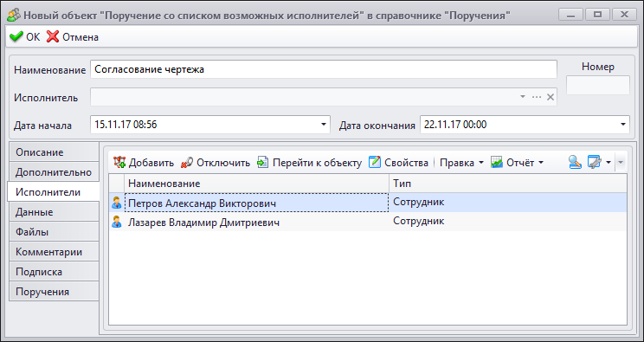Go to the Комментарии tab
This screenshot has height=342, width=644.
point(54,252)
